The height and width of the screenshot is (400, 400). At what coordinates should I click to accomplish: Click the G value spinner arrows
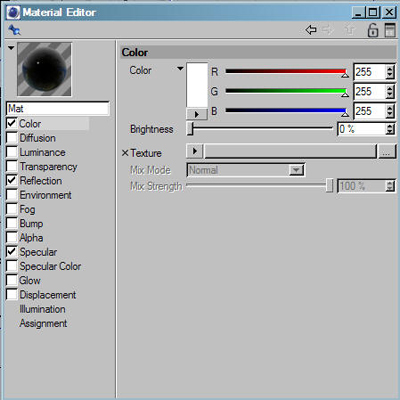coord(390,92)
